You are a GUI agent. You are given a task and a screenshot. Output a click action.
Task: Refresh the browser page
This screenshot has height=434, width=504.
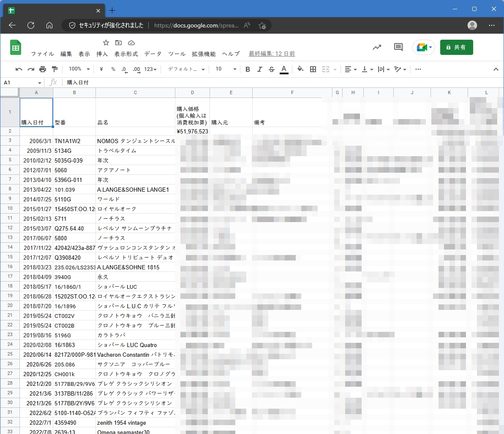tap(31, 25)
